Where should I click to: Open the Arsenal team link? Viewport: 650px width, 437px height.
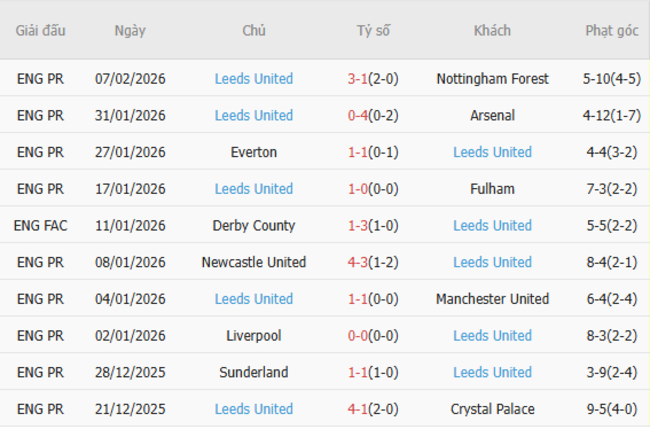click(x=492, y=115)
